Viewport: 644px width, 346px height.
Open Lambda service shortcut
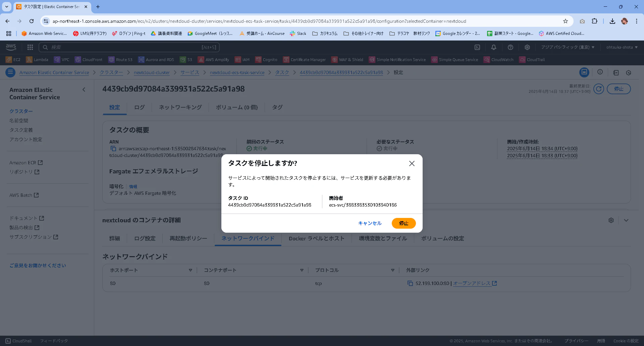point(37,60)
